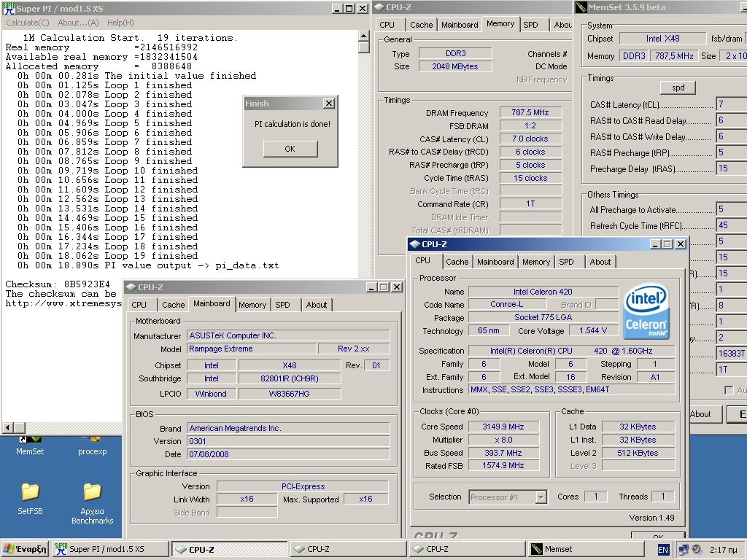Click the Level 2 cache 512 KBytes field
The image size is (747, 560).
[x=638, y=453]
